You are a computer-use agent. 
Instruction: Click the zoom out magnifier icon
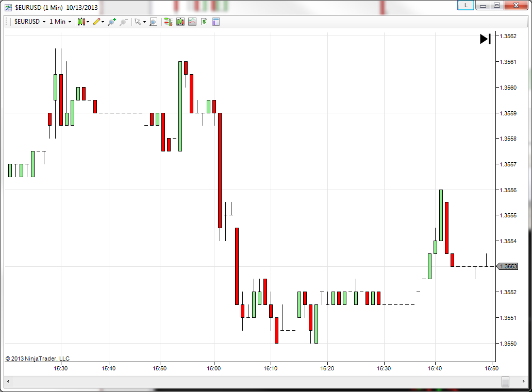(124, 22)
